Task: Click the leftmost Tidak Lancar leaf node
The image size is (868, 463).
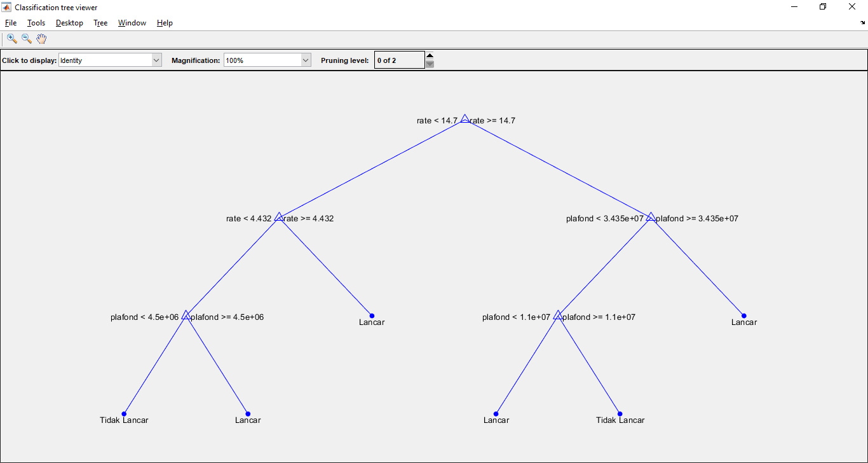Action: [124, 414]
